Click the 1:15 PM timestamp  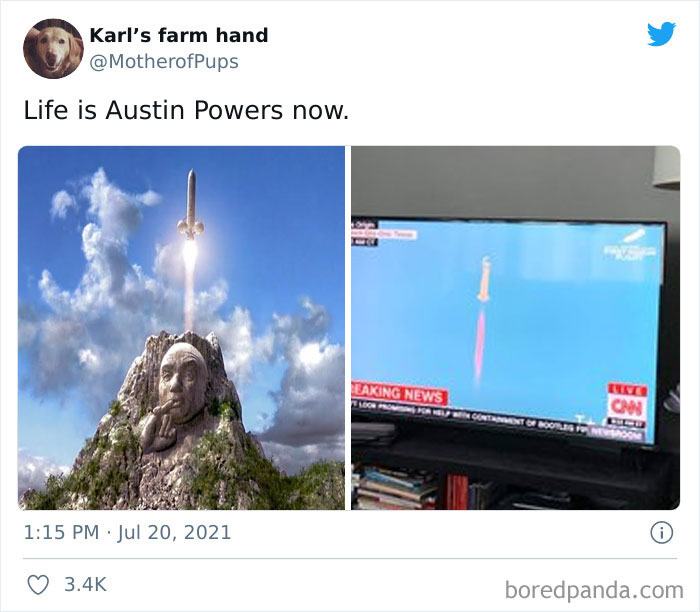pos(61,533)
